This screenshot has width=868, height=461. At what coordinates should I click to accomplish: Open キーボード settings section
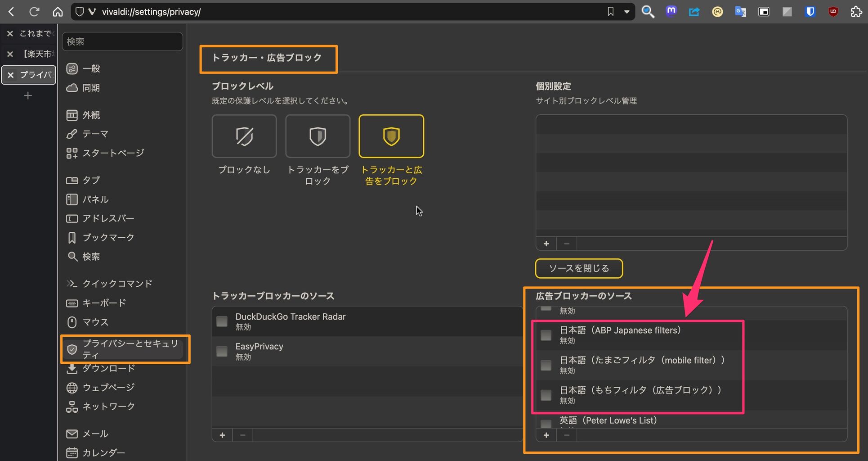[96, 303]
